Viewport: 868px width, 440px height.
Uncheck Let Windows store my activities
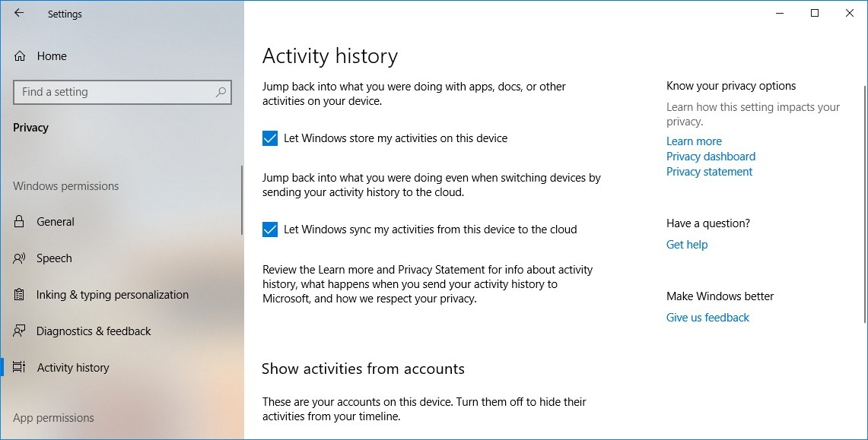coord(269,138)
